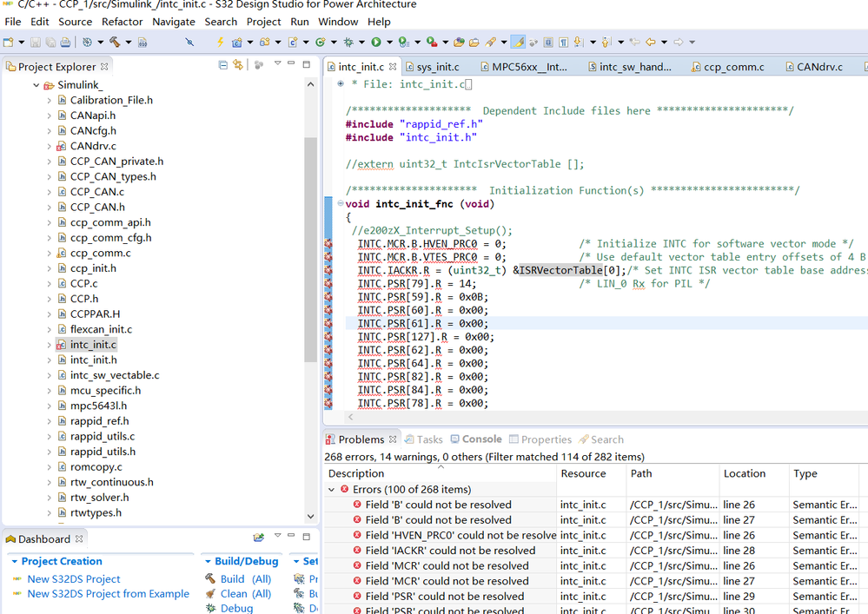The height and width of the screenshot is (614, 868).
Task: Click the green Run toolbar button
Action: click(376, 42)
